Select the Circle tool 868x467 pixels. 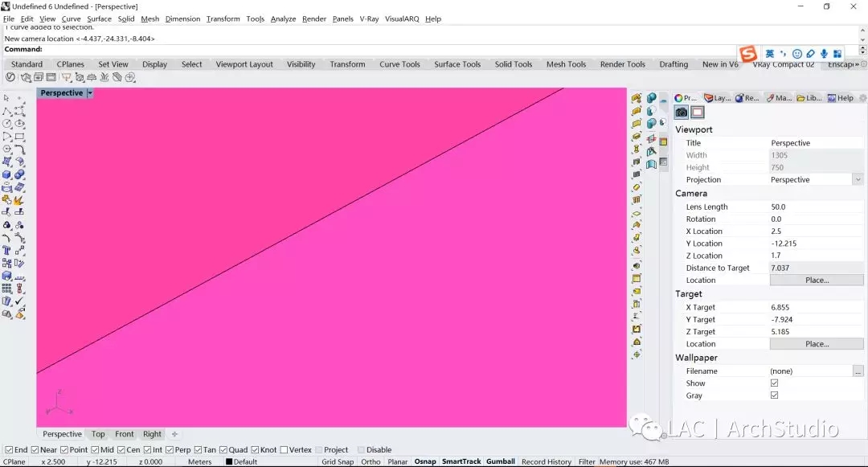tap(6, 124)
